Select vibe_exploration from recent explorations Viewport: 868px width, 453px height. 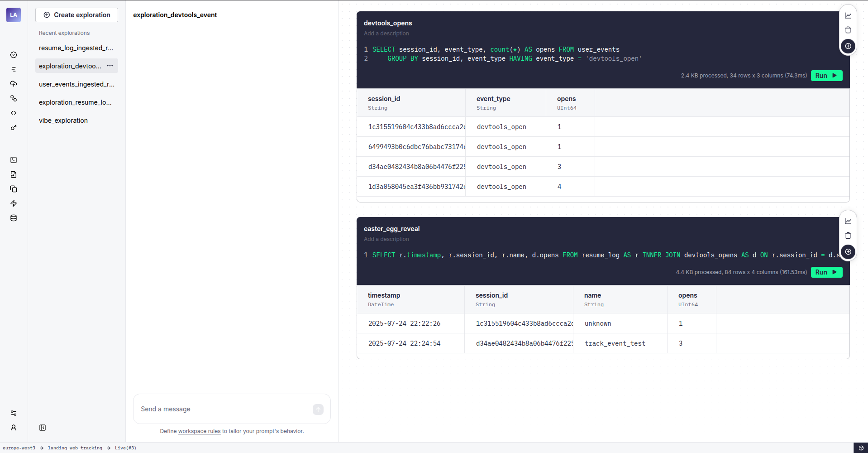pyautogui.click(x=63, y=120)
